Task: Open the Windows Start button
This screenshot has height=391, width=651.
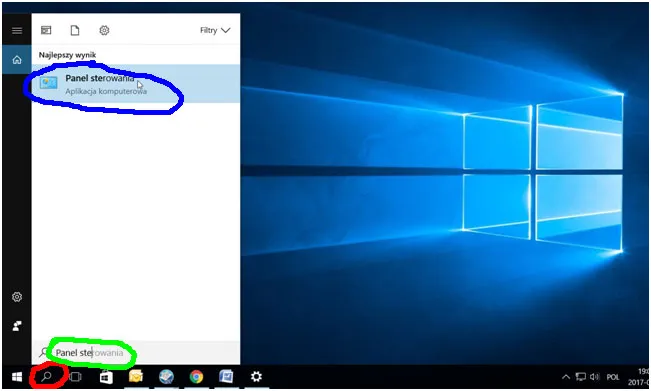Action: (17, 377)
